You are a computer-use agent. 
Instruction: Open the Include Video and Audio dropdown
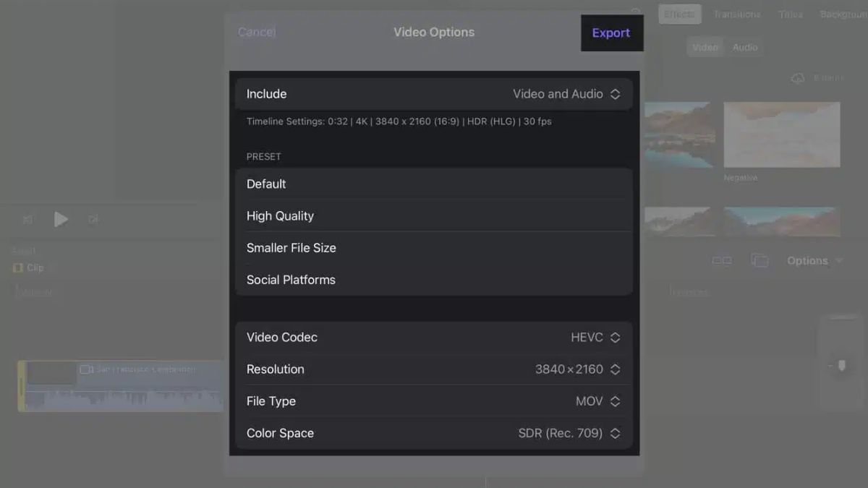click(434, 94)
